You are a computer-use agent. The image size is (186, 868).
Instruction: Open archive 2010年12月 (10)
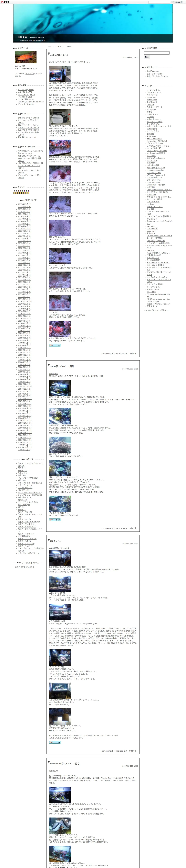click(x=25, y=302)
